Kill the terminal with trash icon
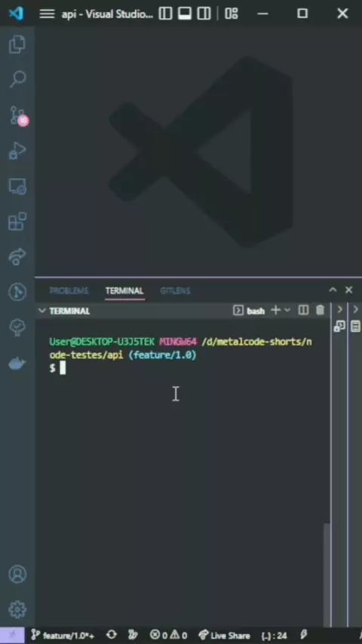This screenshot has width=362, height=644. pos(320,310)
